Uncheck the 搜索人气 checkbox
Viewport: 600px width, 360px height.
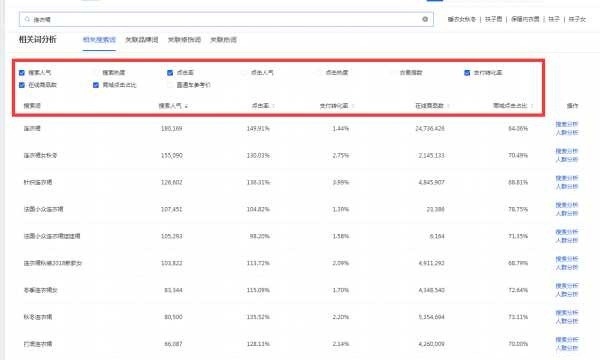(x=22, y=73)
